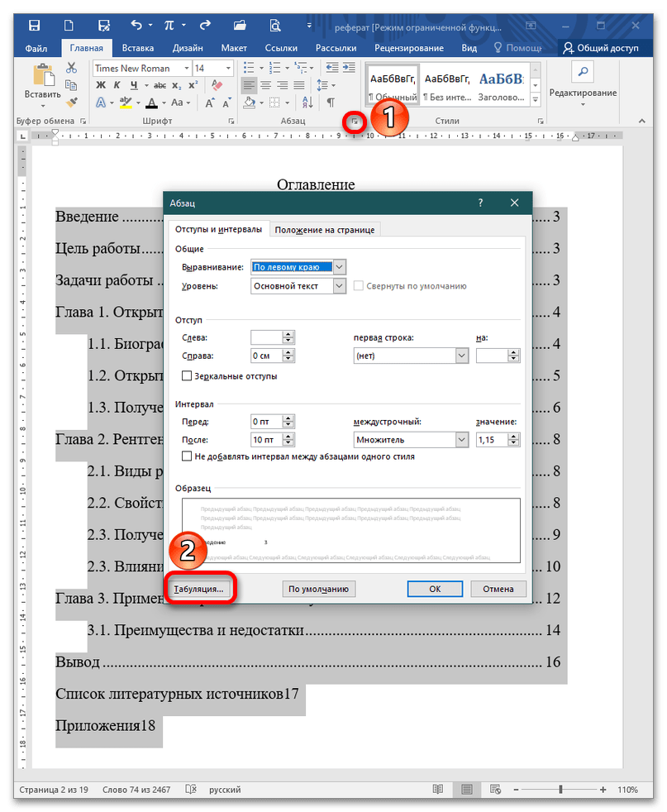Click the Табуляция button
Screen dimensions: 667x812
[198, 590]
